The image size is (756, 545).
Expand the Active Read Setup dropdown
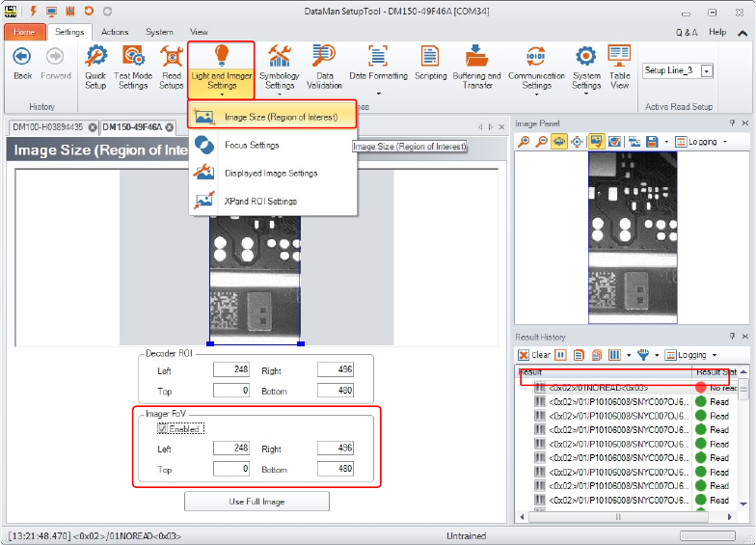[x=707, y=71]
